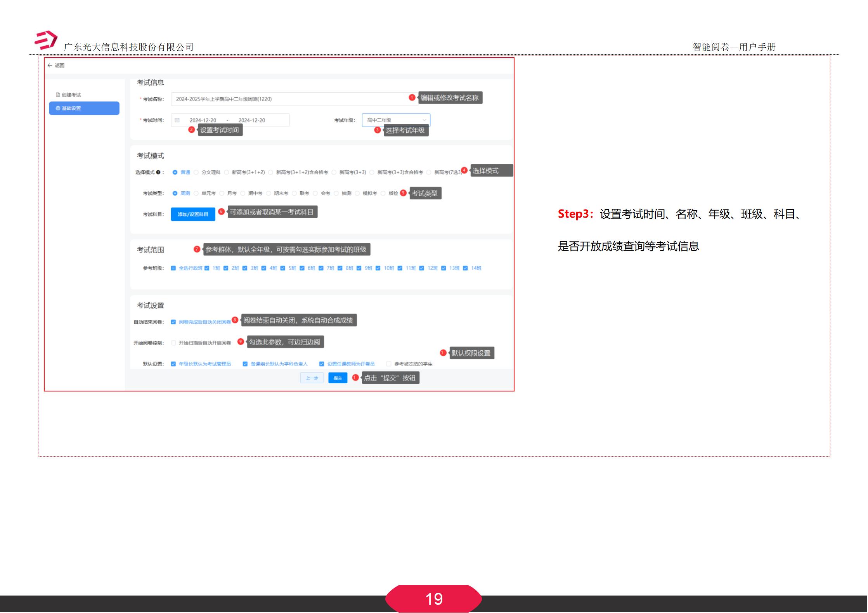Click the 上一步 button
Screen dimensions: 868x613
pyautogui.click(x=312, y=377)
